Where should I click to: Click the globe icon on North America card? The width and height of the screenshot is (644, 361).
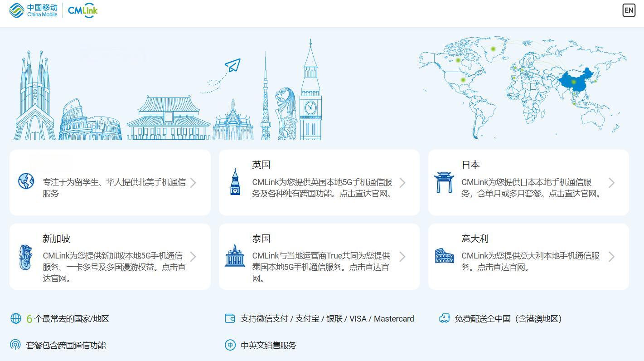coord(26,181)
